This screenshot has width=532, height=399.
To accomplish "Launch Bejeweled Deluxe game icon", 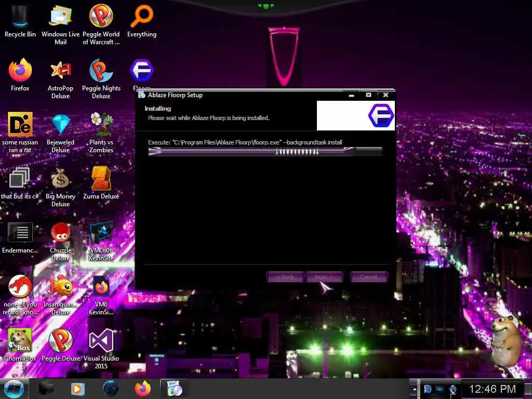I will [x=60, y=132].
